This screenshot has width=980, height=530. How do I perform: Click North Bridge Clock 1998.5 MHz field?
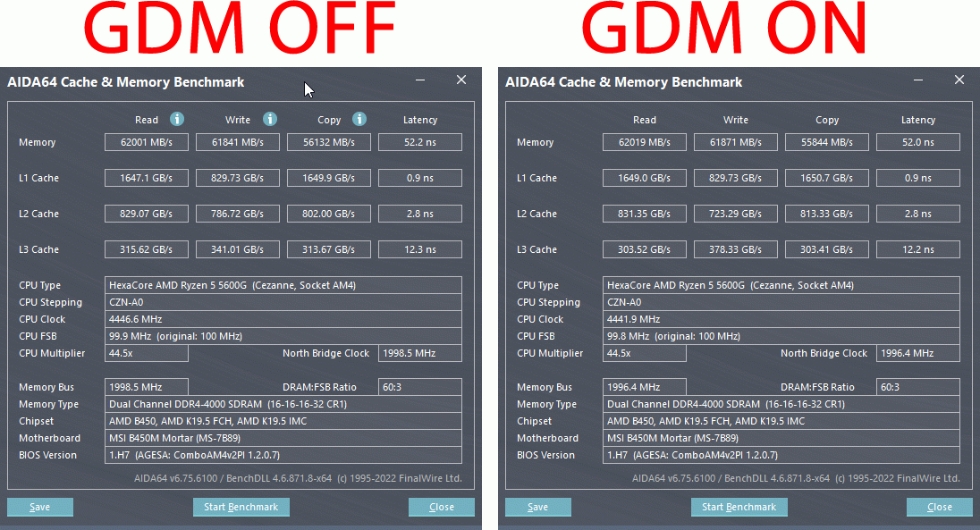click(420, 353)
